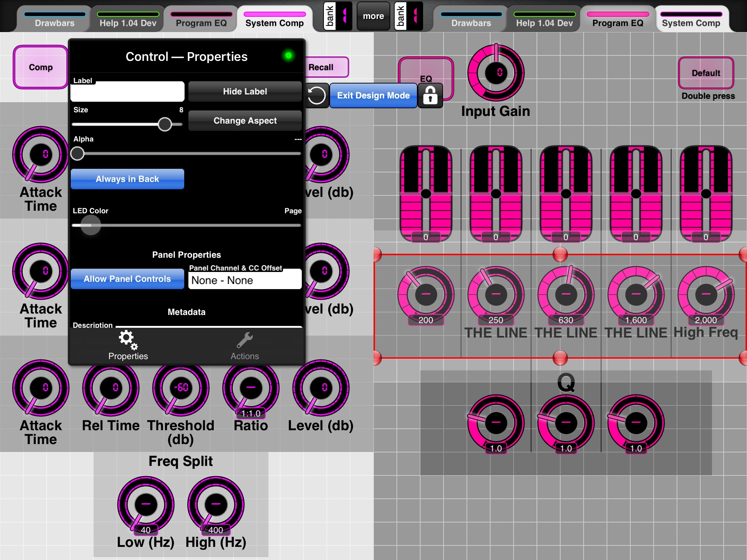The height and width of the screenshot is (560, 747).
Task: Tap the green LED indicator in Properties
Action: (289, 55)
